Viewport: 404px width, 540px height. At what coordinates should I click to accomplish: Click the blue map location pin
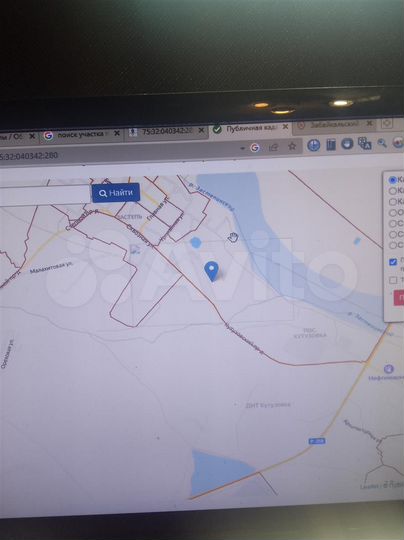pyautogui.click(x=211, y=271)
